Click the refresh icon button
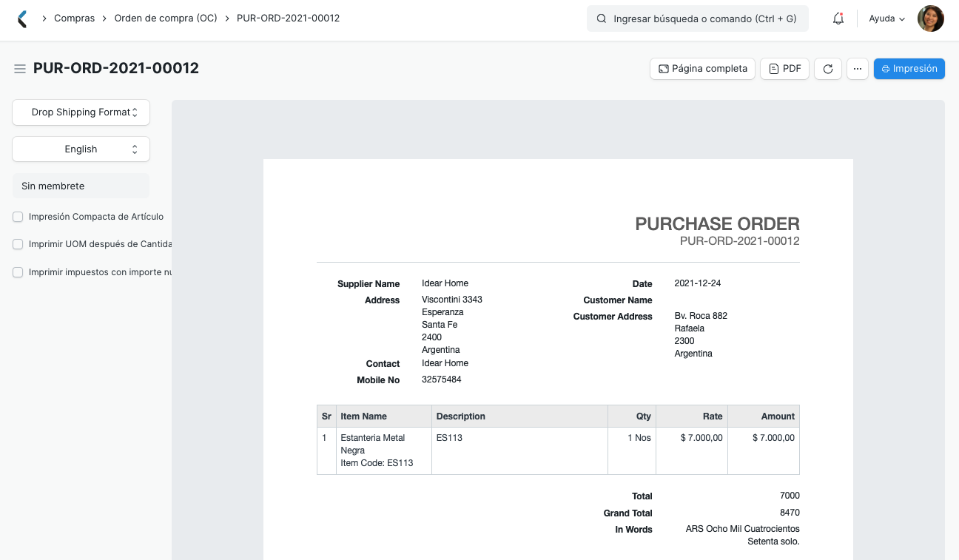The image size is (959, 560). tap(828, 69)
